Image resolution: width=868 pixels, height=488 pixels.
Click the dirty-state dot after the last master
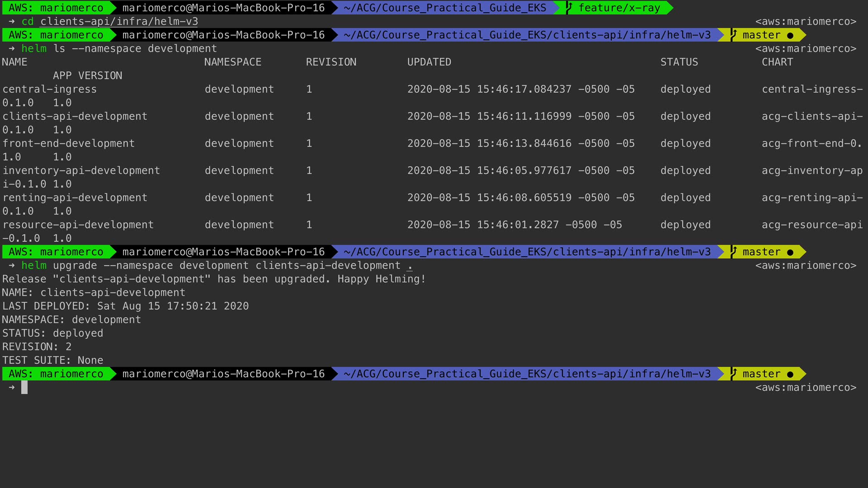tap(790, 374)
